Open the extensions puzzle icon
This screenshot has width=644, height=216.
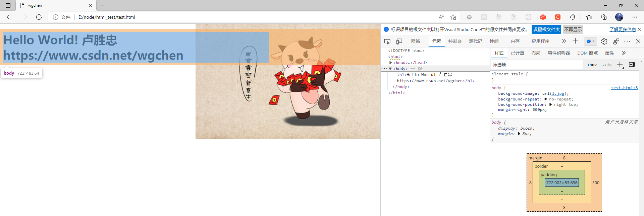573,17
